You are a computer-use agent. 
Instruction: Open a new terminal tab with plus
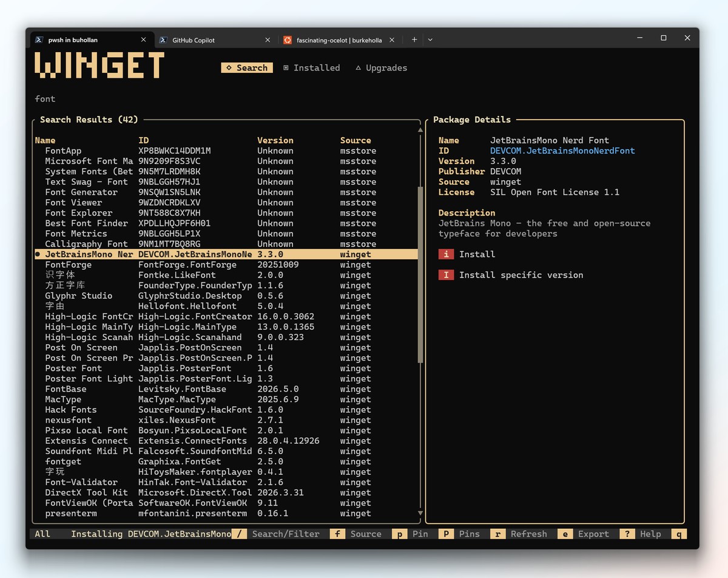pos(414,39)
